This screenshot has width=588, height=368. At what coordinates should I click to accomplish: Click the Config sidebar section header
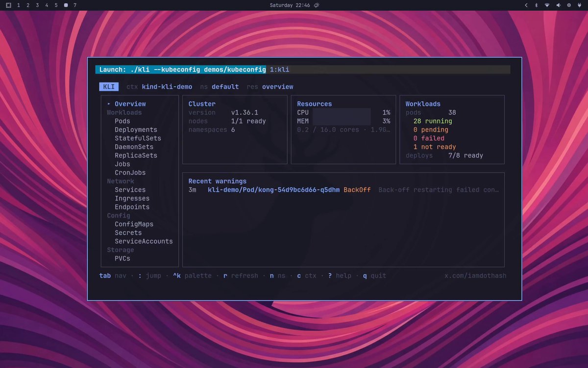click(x=119, y=215)
